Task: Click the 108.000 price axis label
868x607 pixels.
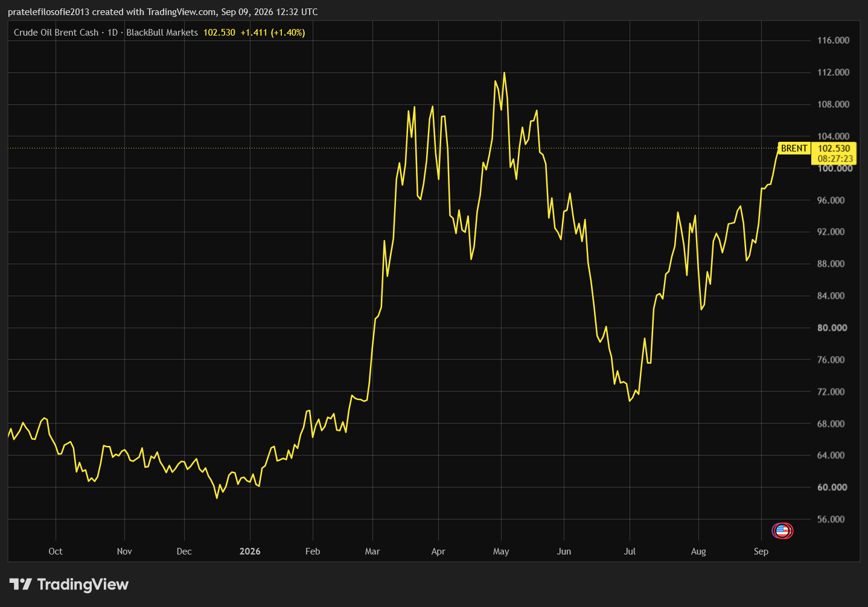Action: [833, 104]
